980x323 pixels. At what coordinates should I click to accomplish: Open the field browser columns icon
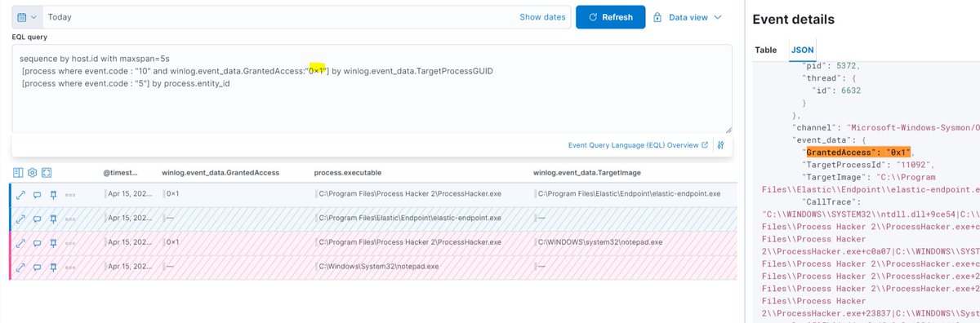pos(18,173)
